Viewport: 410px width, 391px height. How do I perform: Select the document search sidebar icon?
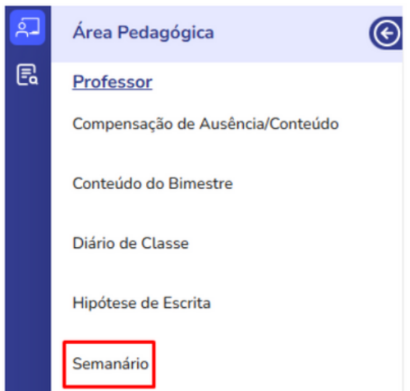pyautogui.click(x=27, y=75)
